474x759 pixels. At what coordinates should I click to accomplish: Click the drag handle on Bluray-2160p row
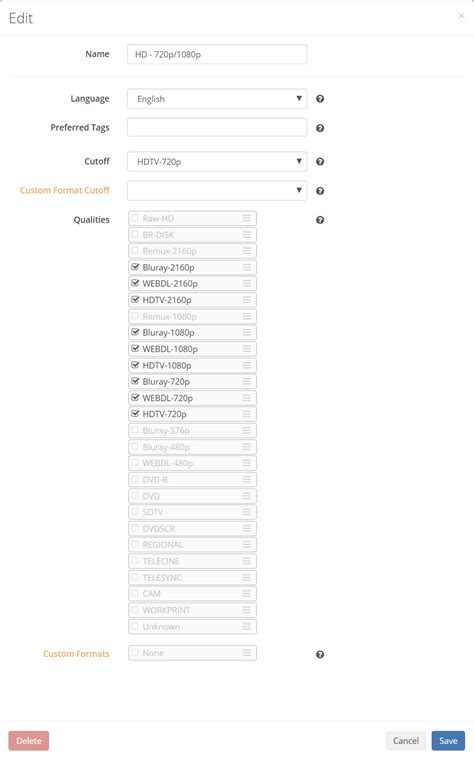[x=247, y=267]
